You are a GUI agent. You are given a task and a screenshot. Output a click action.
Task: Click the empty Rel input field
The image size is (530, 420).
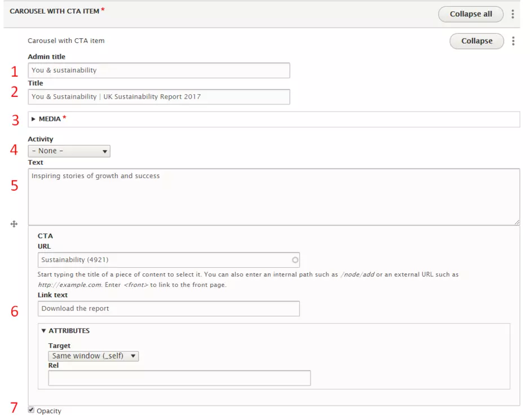[x=179, y=378]
